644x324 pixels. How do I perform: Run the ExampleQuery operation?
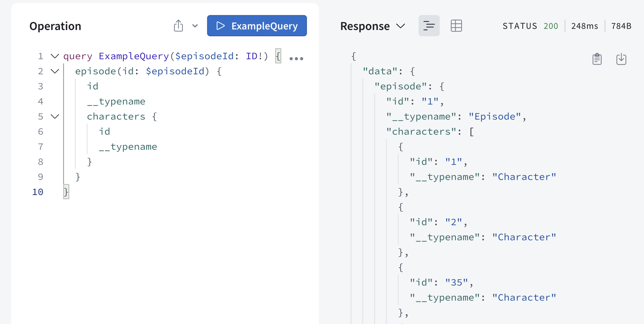pos(257,26)
